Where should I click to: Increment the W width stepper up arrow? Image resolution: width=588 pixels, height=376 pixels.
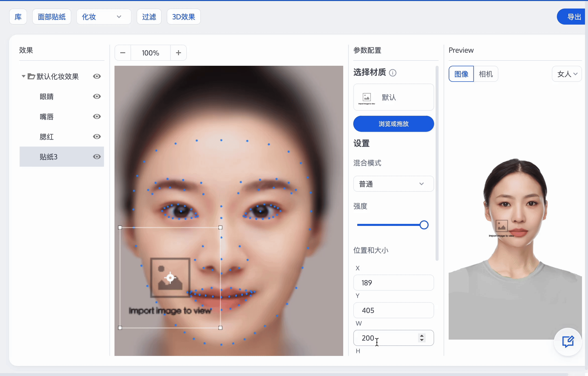pos(422,336)
